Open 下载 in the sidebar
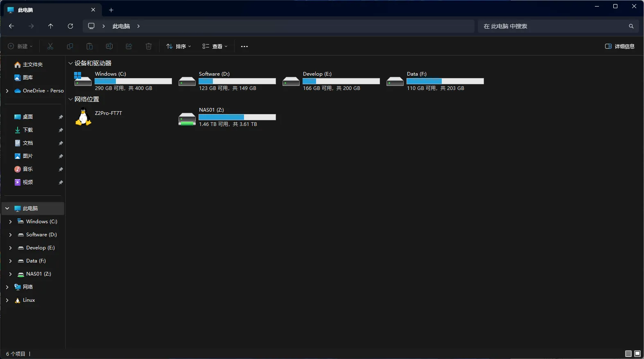This screenshot has height=359, width=644. click(x=28, y=130)
